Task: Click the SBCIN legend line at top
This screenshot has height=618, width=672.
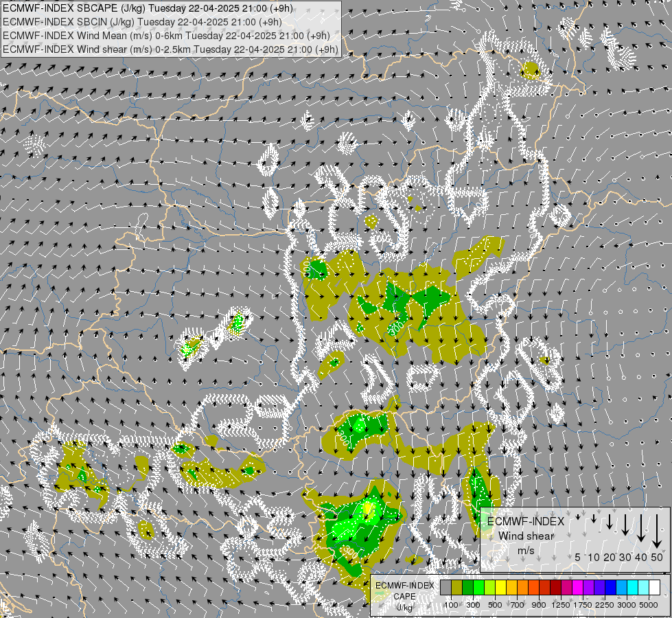Action: pos(142,22)
